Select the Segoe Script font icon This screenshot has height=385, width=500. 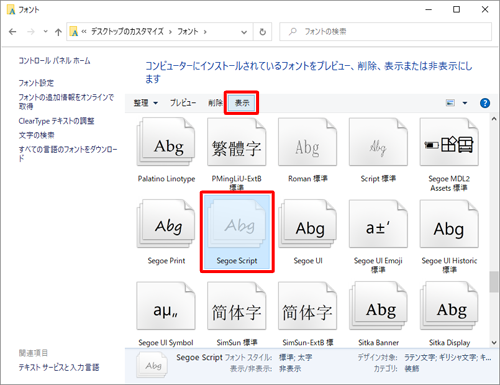[237, 224]
